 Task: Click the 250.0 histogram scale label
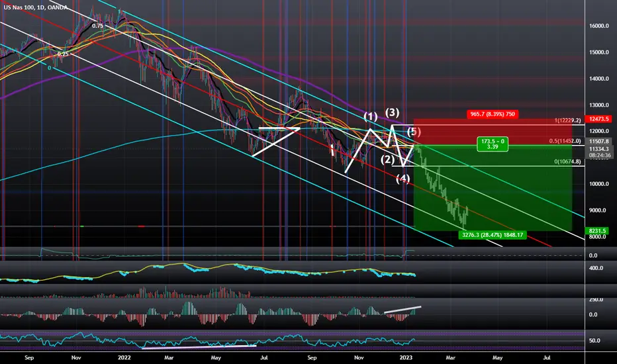[x=596, y=299]
